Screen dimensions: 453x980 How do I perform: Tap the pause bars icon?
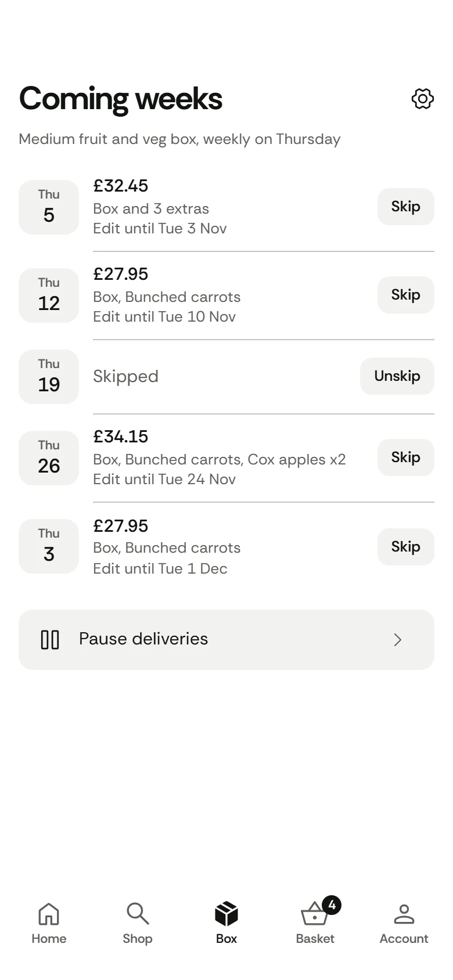point(50,640)
